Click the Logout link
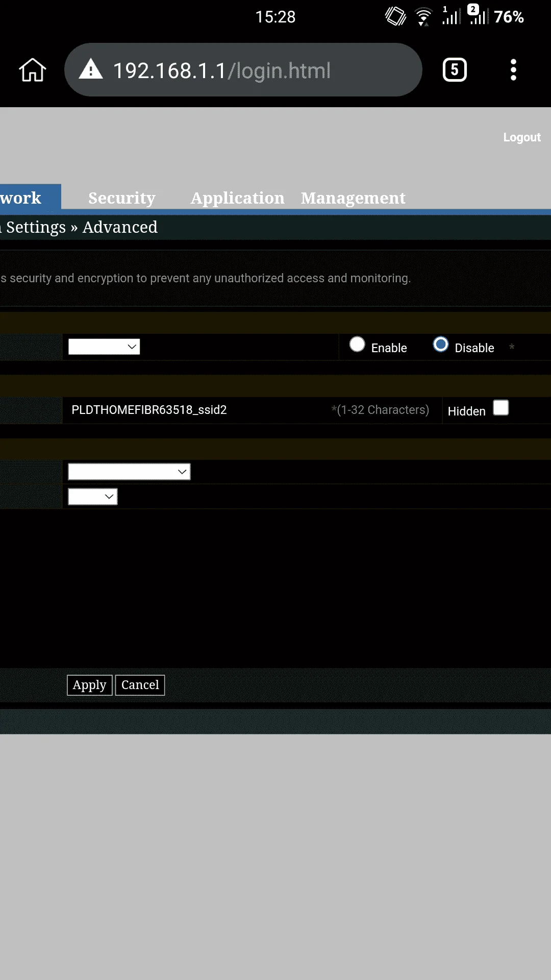This screenshot has width=551, height=980. [x=521, y=137]
